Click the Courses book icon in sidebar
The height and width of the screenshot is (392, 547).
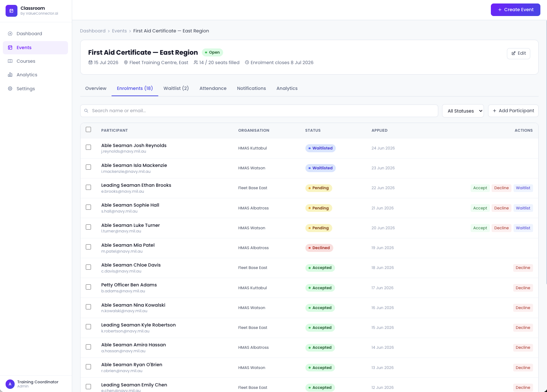tap(10, 61)
